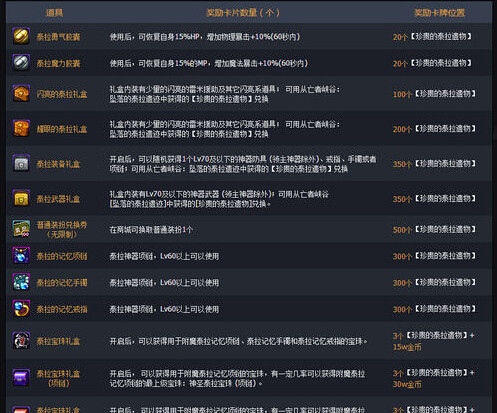This screenshot has height=413, width=497.
Task: Click the 闪亮的泰拉礼盒 chest icon
Action: (21, 94)
